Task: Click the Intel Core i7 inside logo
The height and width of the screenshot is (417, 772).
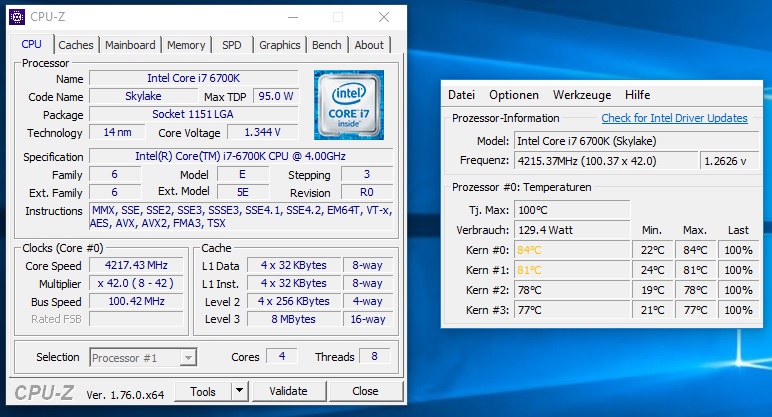Action: [349, 105]
